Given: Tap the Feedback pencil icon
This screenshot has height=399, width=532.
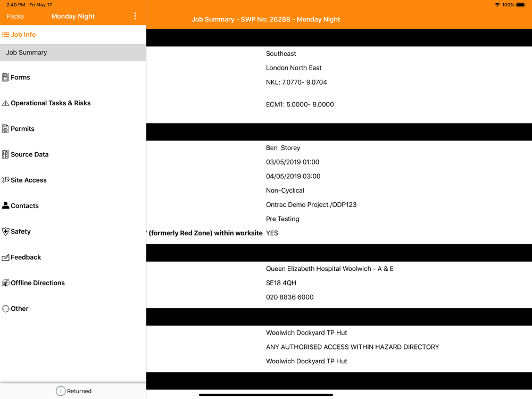Looking at the screenshot, I should (5, 257).
